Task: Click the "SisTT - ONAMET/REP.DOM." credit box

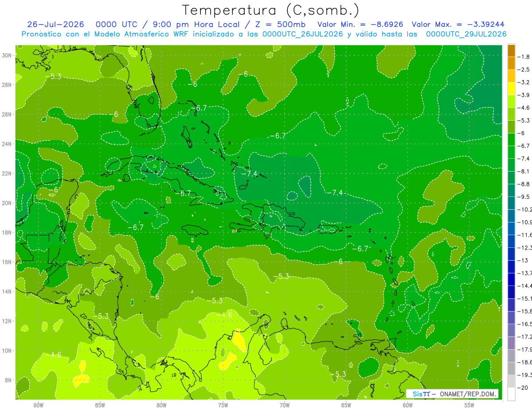Action: (453, 394)
